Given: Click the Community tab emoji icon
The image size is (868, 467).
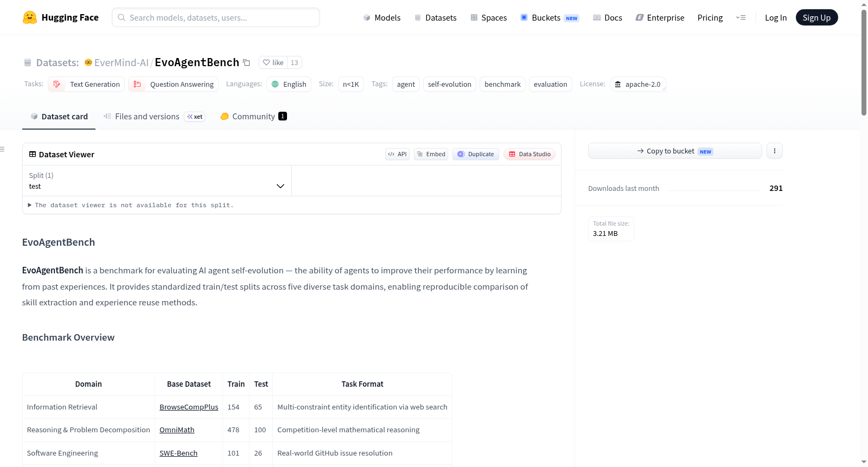Looking at the screenshot, I should pos(225,116).
